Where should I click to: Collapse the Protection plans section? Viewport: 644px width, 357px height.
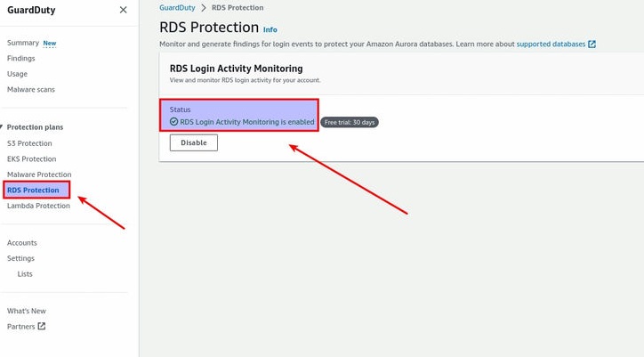tap(3, 127)
